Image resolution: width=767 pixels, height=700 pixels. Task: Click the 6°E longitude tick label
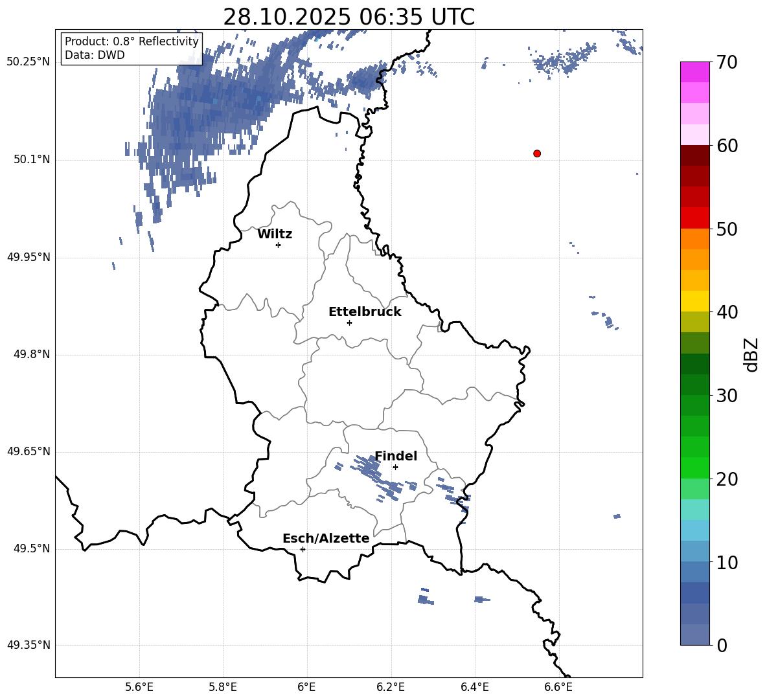pos(306,687)
